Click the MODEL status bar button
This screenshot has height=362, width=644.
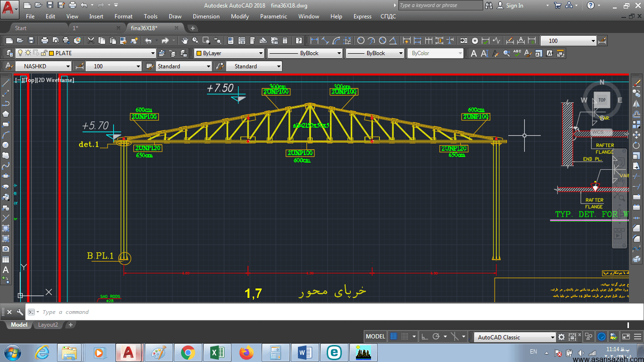(x=376, y=337)
